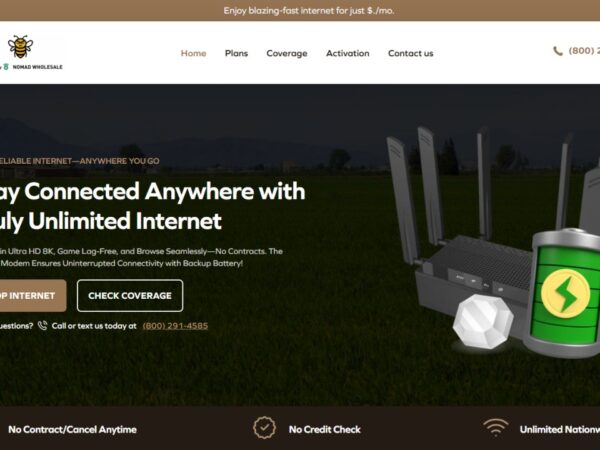Click the green battery lightning icon
Screen dimensions: 600x450
[565, 293]
